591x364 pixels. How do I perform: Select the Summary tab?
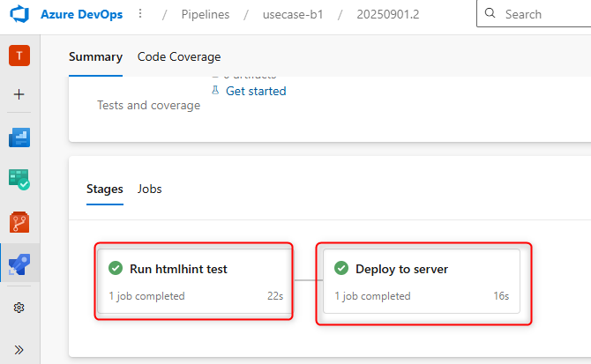(x=95, y=57)
